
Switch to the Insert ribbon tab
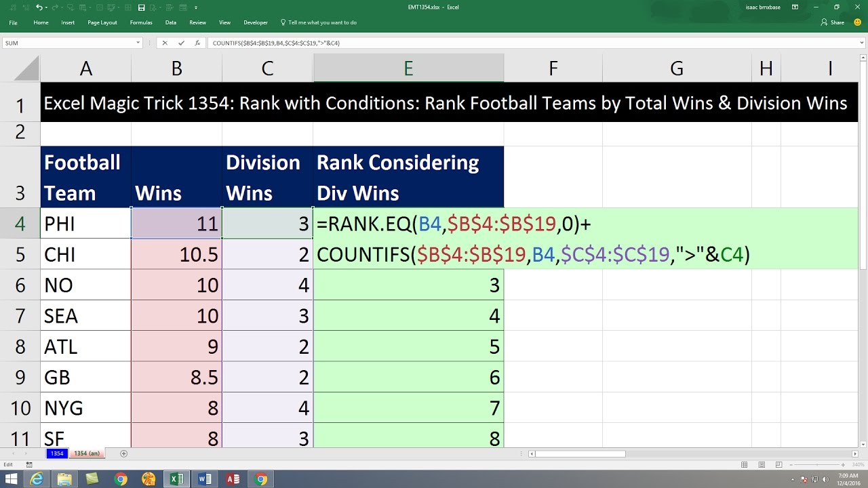click(x=68, y=22)
